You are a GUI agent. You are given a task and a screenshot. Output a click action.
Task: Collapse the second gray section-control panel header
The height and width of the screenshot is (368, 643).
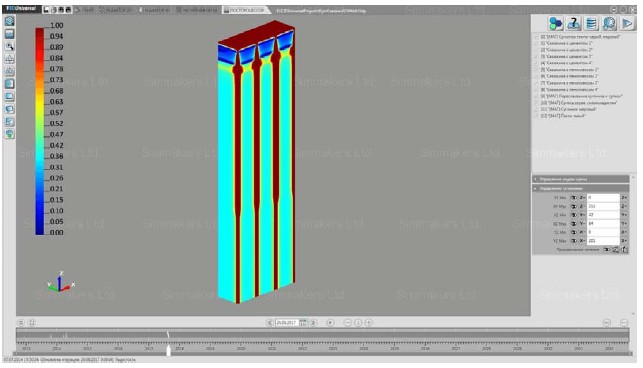click(x=581, y=188)
